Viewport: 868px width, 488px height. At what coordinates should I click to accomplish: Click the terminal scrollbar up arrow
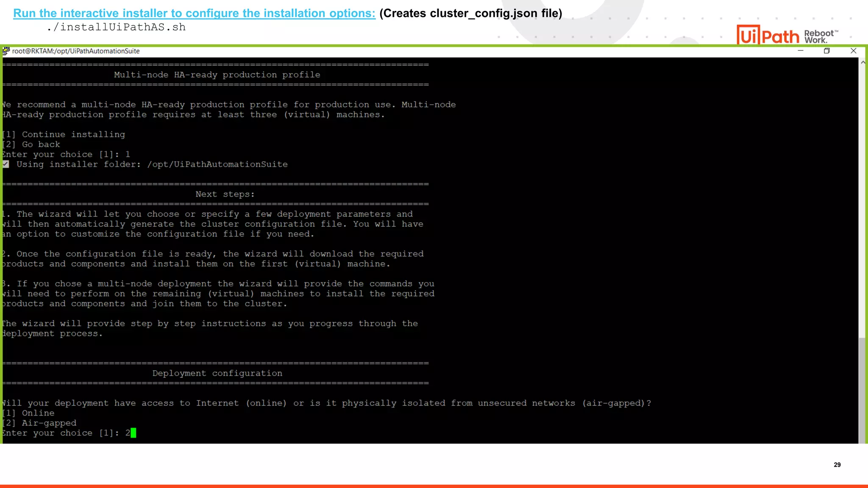click(x=863, y=62)
